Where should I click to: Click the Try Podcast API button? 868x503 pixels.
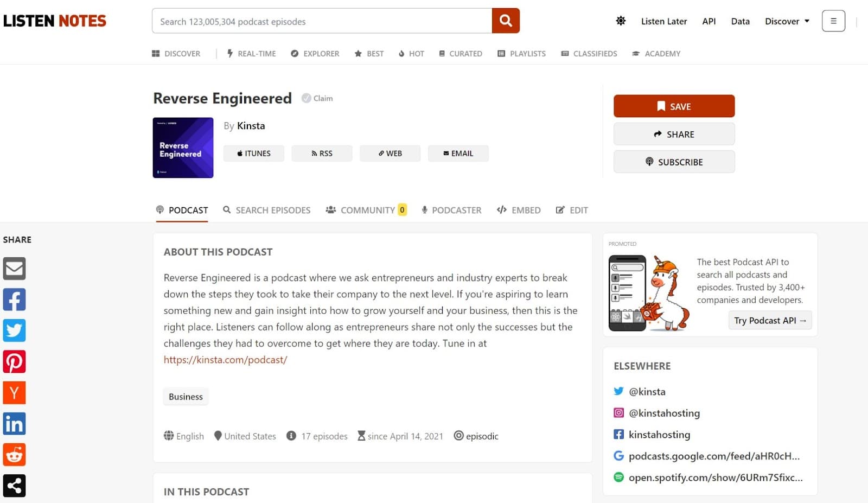769,320
